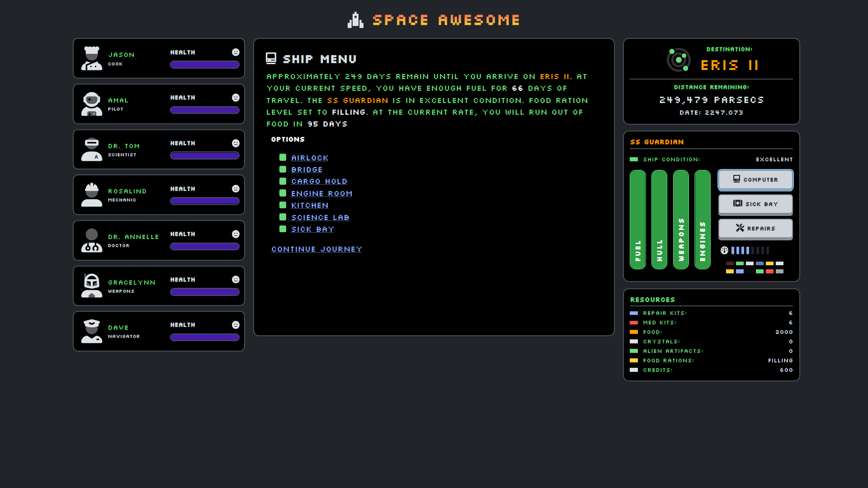Viewport: 868px width, 488px height.
Task: Open the Sick Bay ship button
Action: [755, 204]
